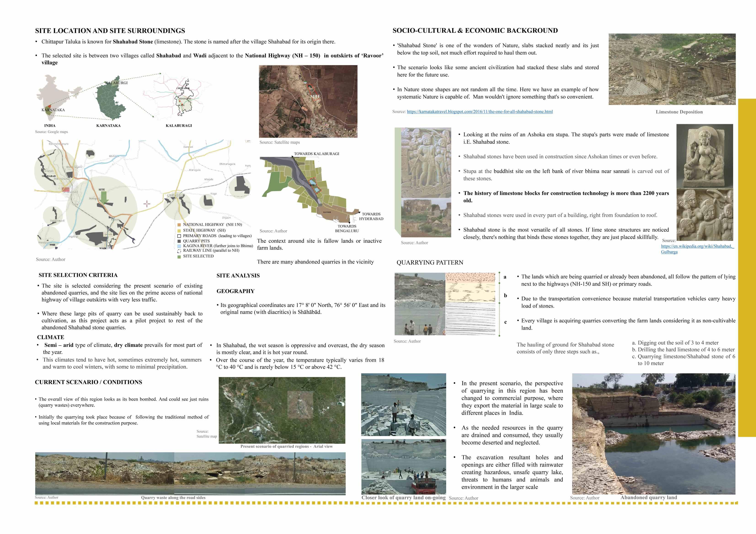756x534 pixels.
Task: Click the Abandoned quarry land photo
Action: click(653, 434)
